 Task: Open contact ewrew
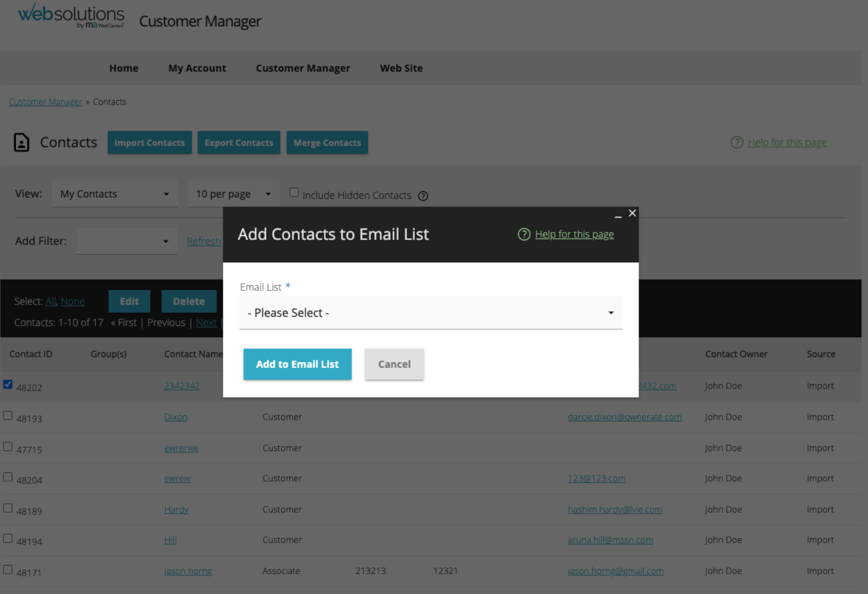click(177, 479)
